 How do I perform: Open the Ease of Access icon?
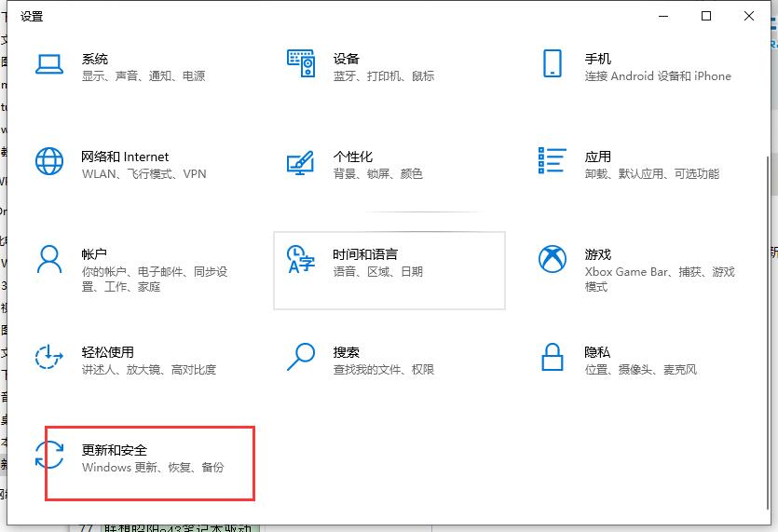point(48,357)
